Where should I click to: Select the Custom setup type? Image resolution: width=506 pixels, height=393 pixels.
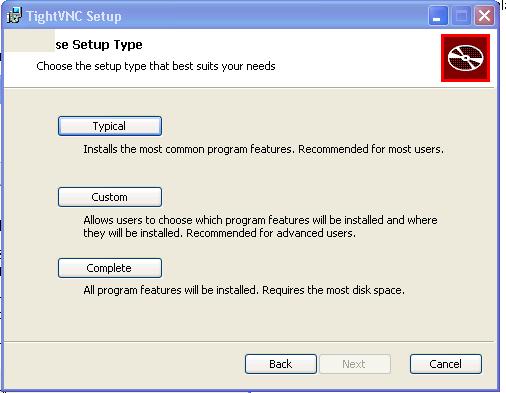tap(110, 197)
